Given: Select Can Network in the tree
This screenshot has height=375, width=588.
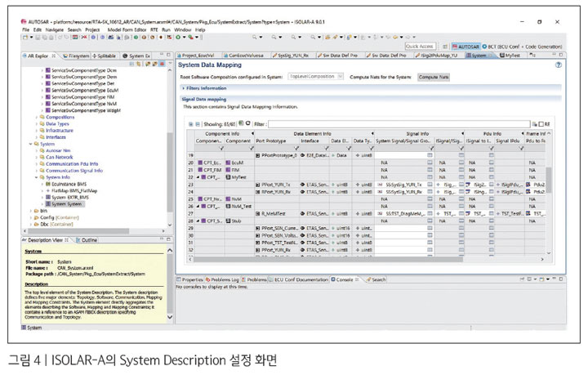Looking at the screenshot, I should click(x=60, y=158).
